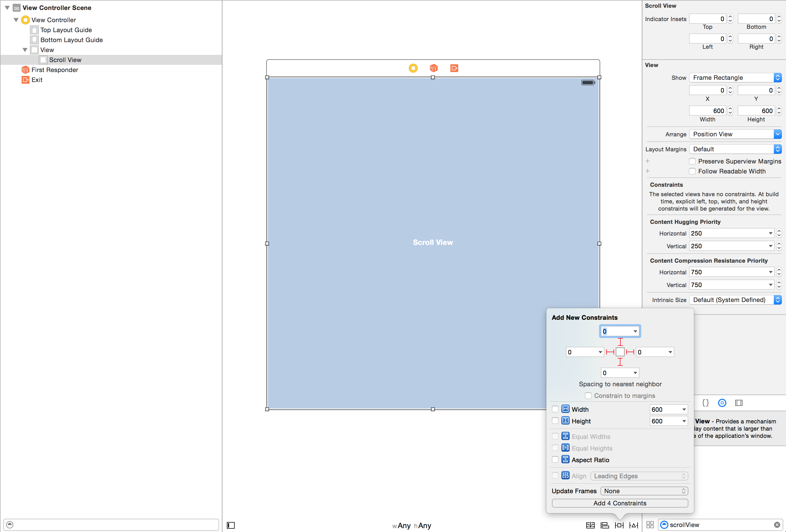
Task: Check Preserve Superview Margins
Action: [692, 161]
